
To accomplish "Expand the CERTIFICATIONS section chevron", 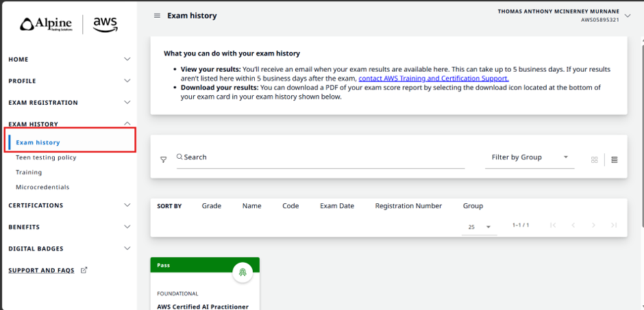I will [x=127, y=205].
